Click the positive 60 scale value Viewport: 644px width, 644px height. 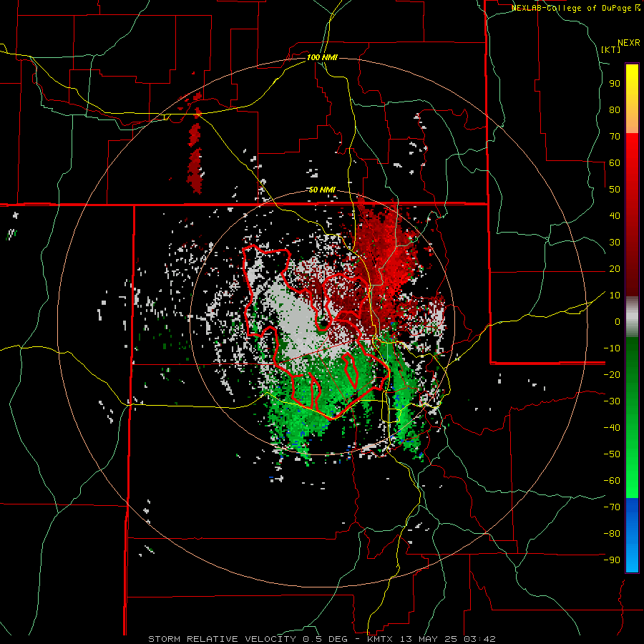tap(615, 162)
